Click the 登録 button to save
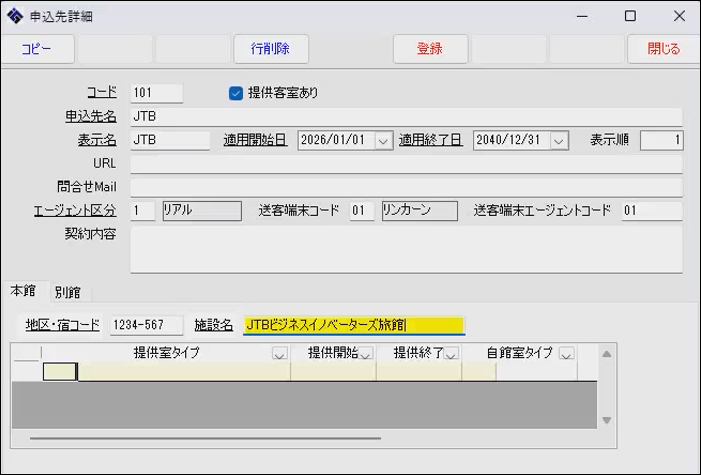Screen dimensions: 701x475 point(429,49)
